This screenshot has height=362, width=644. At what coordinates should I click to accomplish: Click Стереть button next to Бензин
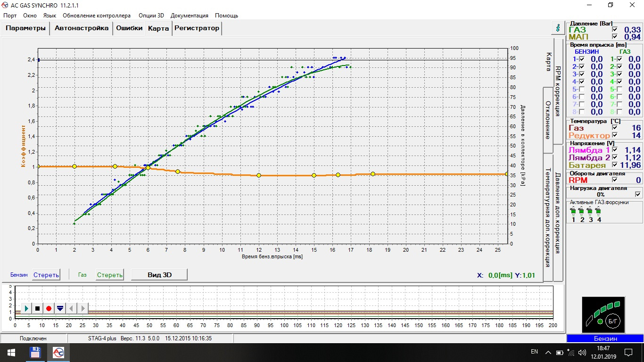(46, 275)
